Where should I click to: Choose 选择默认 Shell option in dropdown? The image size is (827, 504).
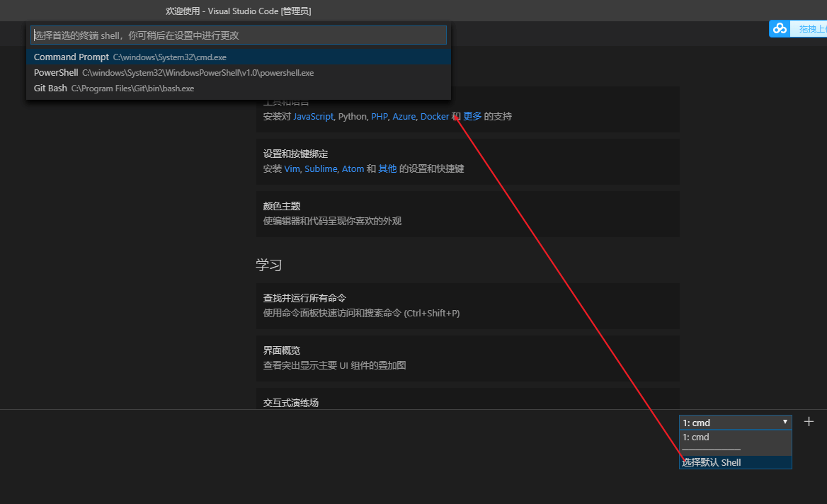coord(735,462)
